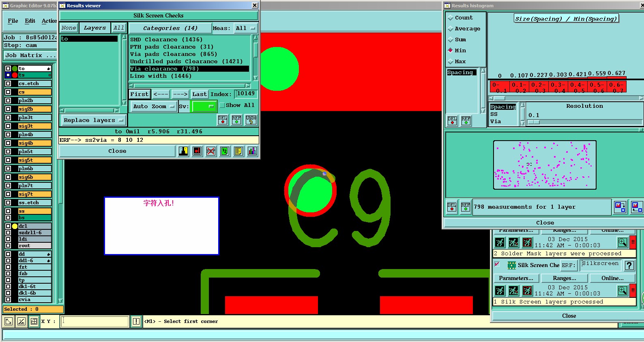Screen dimensions: 644x342
Task: Open Auto Zoom dropdown
Action: tap(154, 107)
